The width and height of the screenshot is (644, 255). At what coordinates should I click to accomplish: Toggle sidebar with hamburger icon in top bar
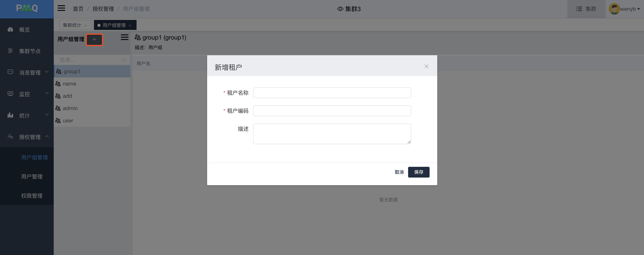coord(61,8)
